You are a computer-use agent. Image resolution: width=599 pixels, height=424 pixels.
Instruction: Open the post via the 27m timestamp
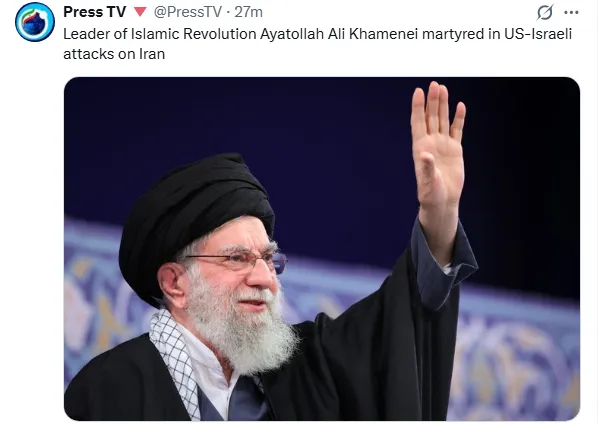pos(248,12)
